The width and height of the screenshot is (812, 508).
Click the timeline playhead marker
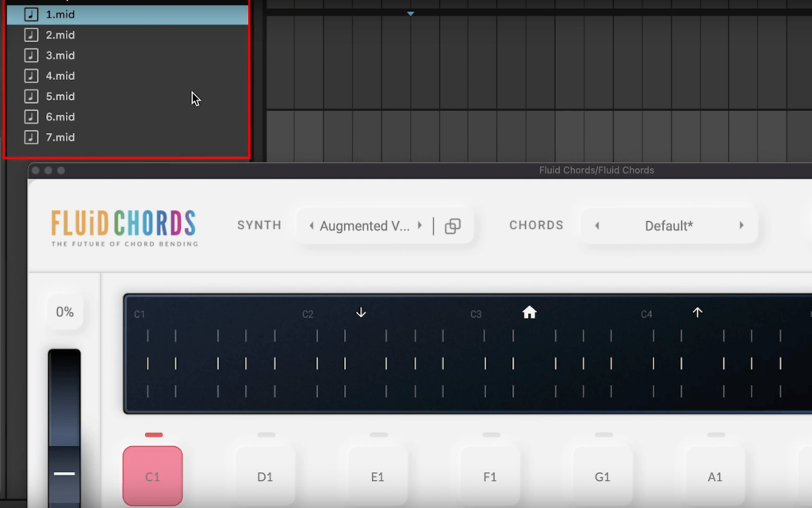tap(410, 13)
